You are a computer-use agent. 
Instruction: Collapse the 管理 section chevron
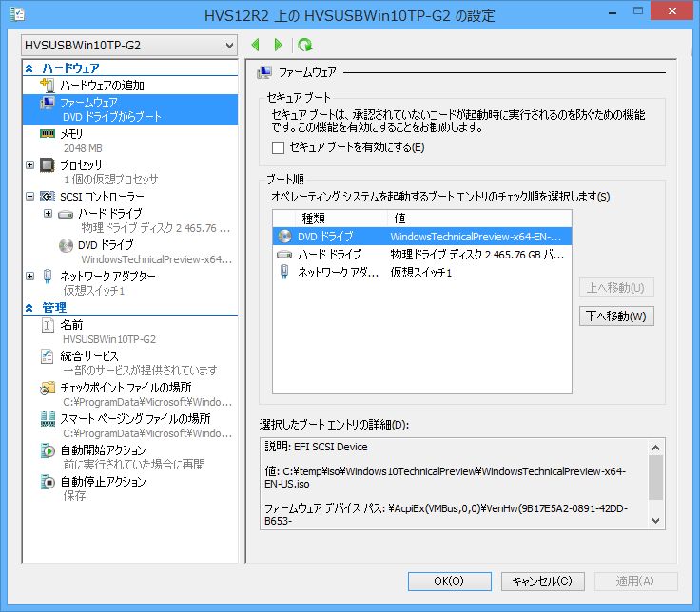[29, 307]
